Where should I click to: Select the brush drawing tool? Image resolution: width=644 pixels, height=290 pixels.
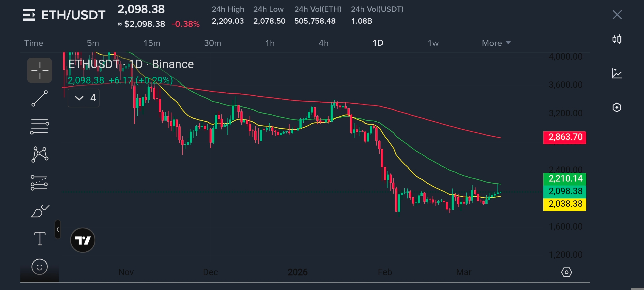click(39, 211)
